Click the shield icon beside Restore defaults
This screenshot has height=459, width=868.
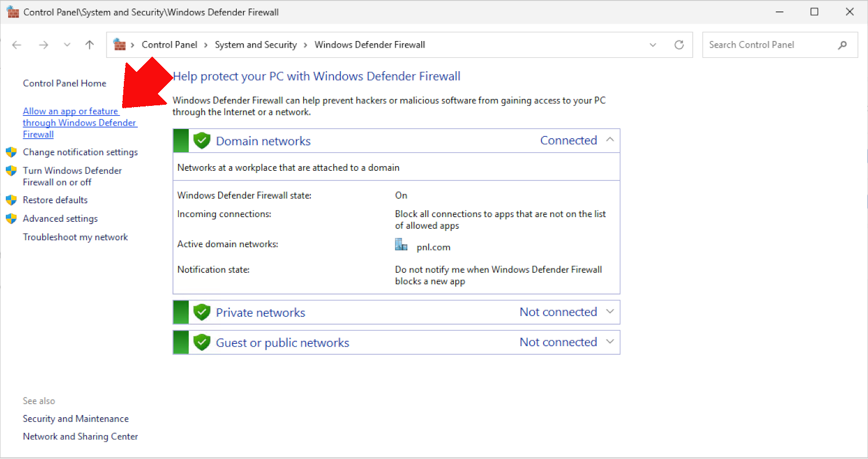(11, 200)
